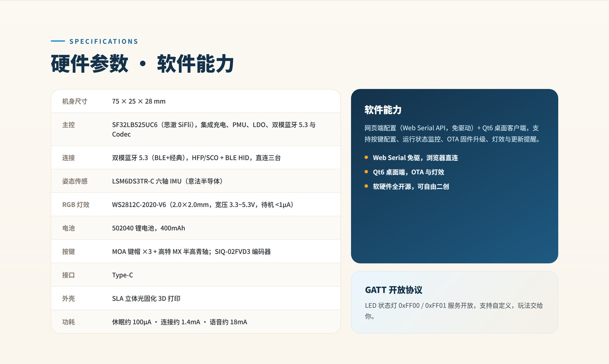
Task: Click the 休眠约 100µA power consumption value
Action: [x=180, y=322]
